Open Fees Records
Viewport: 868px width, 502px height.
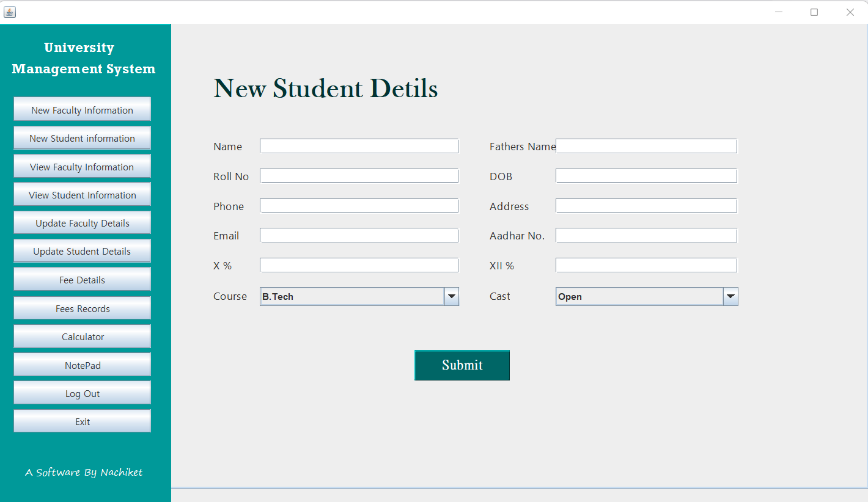tap(82, 308)
